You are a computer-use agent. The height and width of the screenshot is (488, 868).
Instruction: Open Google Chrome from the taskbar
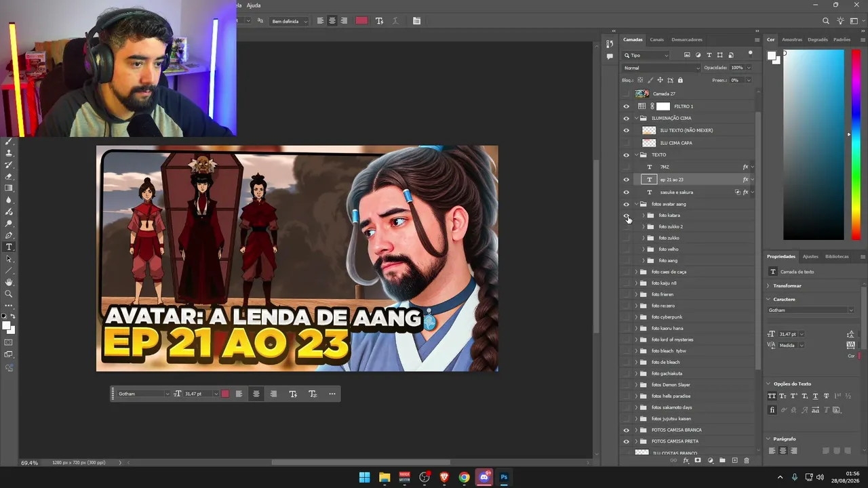(x=464, y=477)
